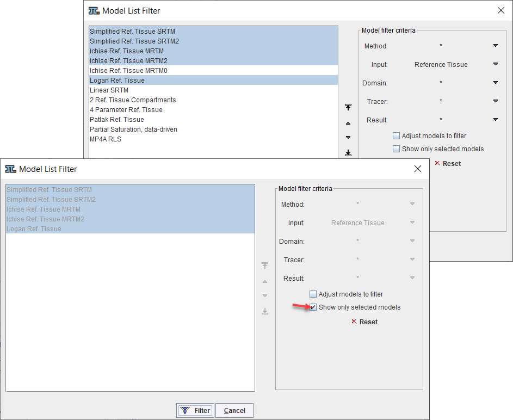Expand the Domain dropdown in front window
Image resolution: width=513 pixels, height=420 pixels.
coord(412,241)
